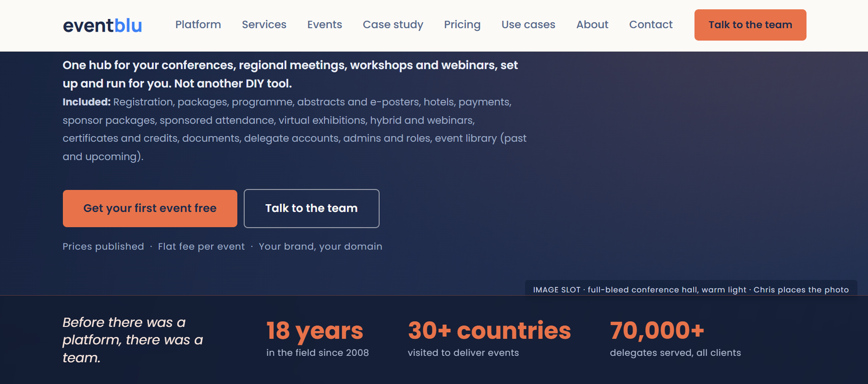Screen dimensions: 868x384
Task: View the Pricing page
Action: tap(462, 24)
